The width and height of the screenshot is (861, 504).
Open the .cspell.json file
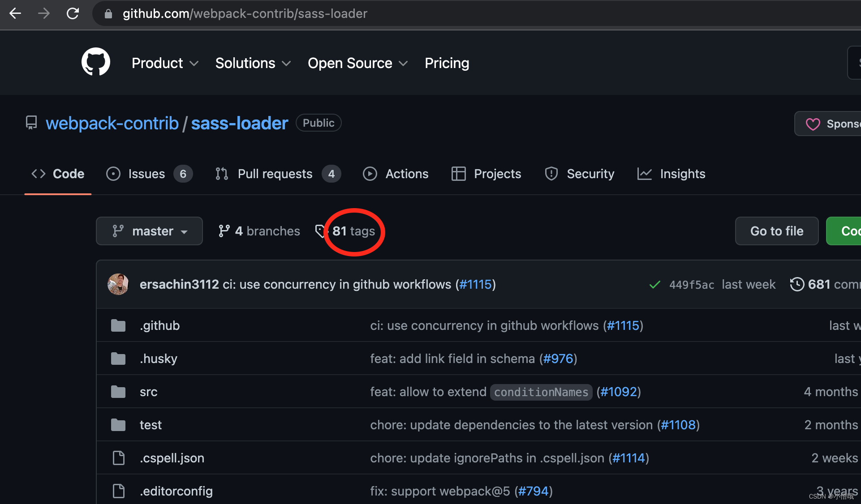(172, 458)
